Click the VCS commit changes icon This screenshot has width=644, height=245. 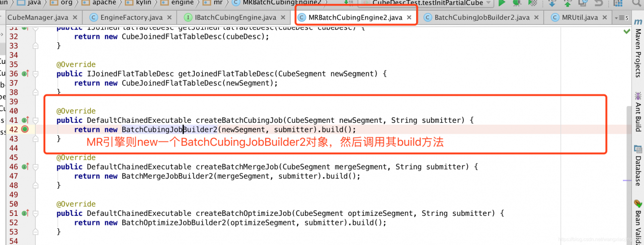coord(568,3)
